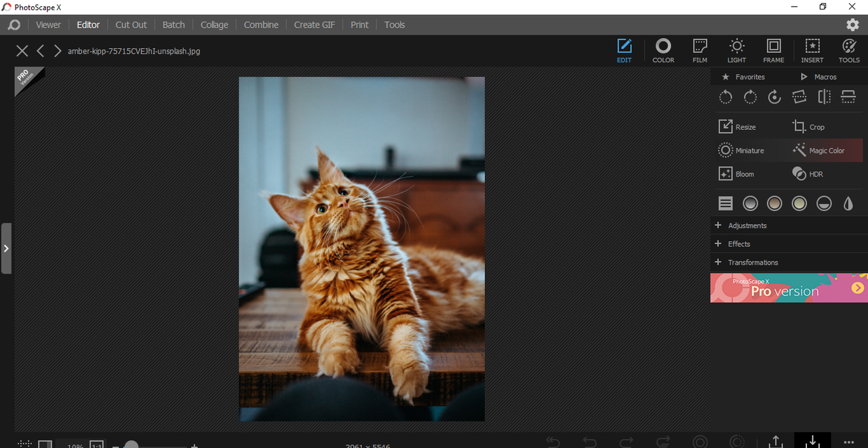Switch to the Cut Out tab
Screen dimensions: 868x448
131,24
